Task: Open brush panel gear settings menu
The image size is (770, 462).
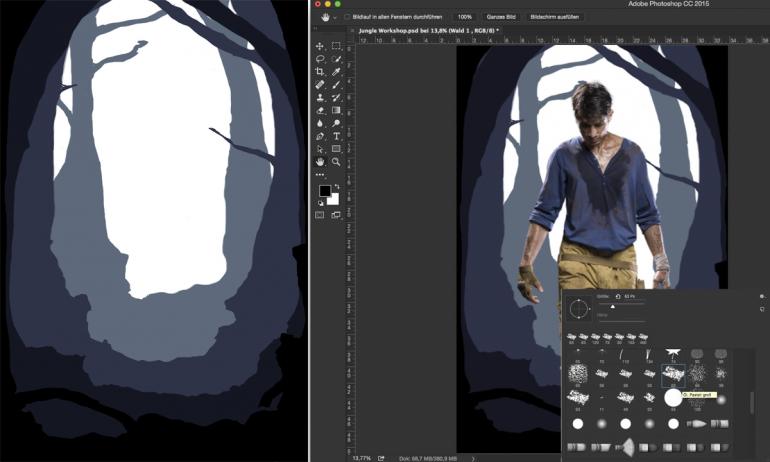Action: pyautogui.click(x=762, y=297)
